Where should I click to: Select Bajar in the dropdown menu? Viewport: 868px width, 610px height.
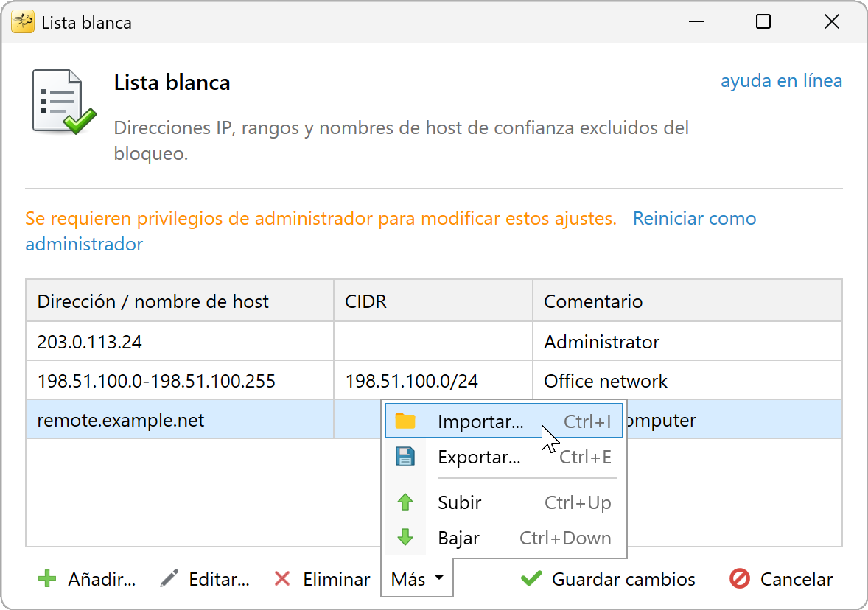click(504, 538)
